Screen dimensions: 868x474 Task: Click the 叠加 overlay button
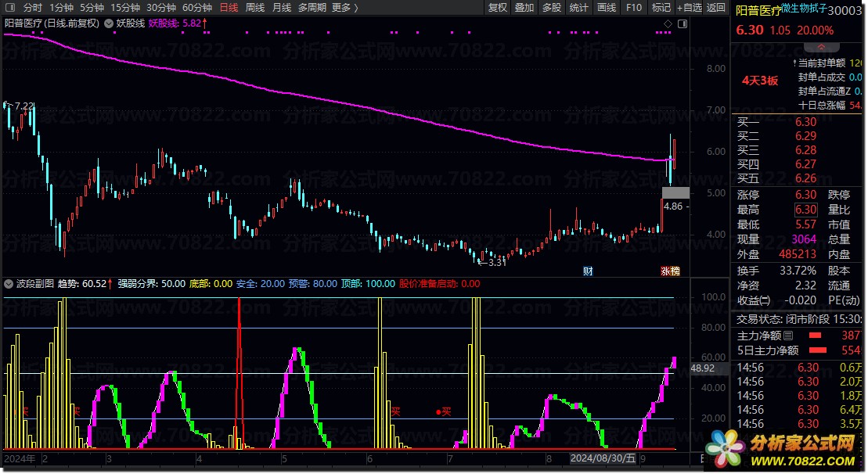(x=524, y=8)
